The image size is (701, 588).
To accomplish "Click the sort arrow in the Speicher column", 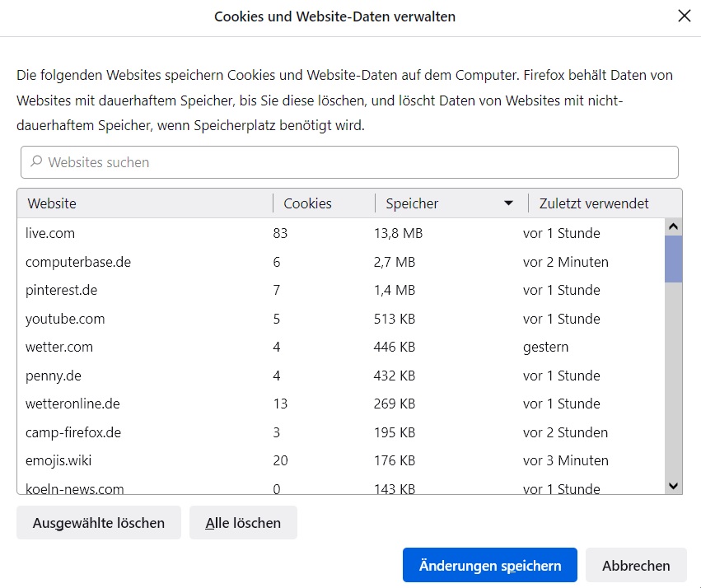I will click(x=509, y=203).
